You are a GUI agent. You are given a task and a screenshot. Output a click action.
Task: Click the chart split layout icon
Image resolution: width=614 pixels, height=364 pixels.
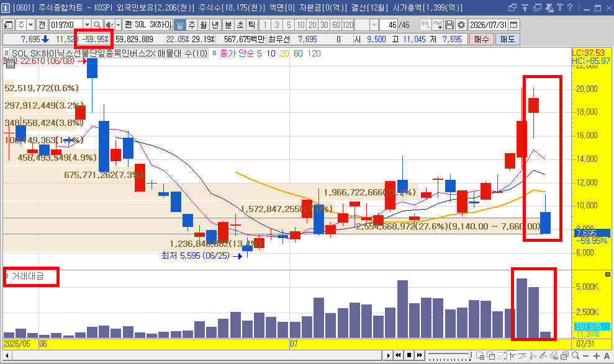[480, 355]
